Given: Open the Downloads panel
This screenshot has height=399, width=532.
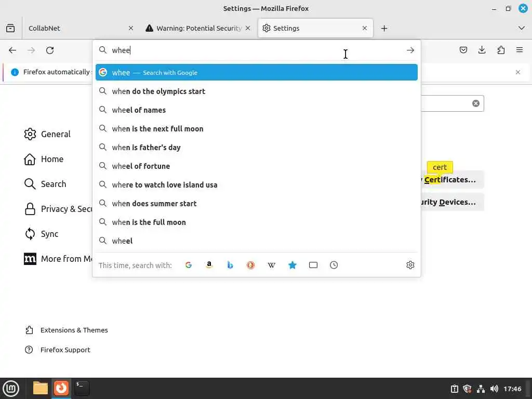Looking at the screenshot, I should [x=482, y=50].
